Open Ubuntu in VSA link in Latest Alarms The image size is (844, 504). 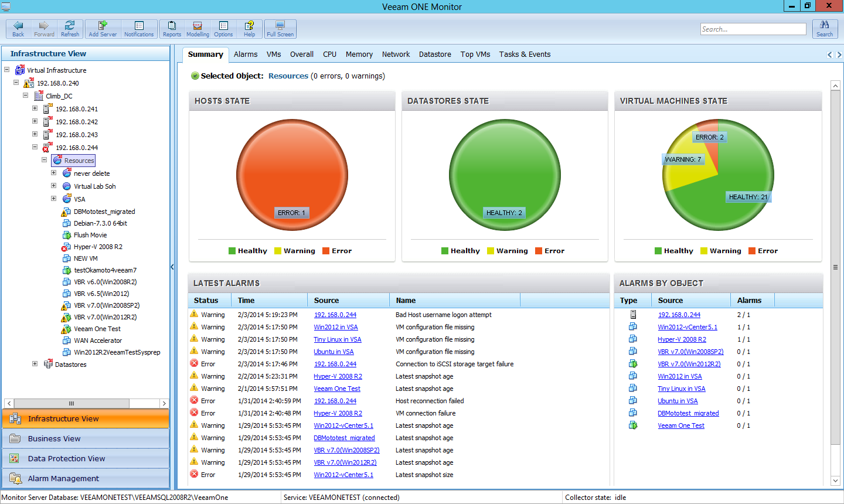333,352
